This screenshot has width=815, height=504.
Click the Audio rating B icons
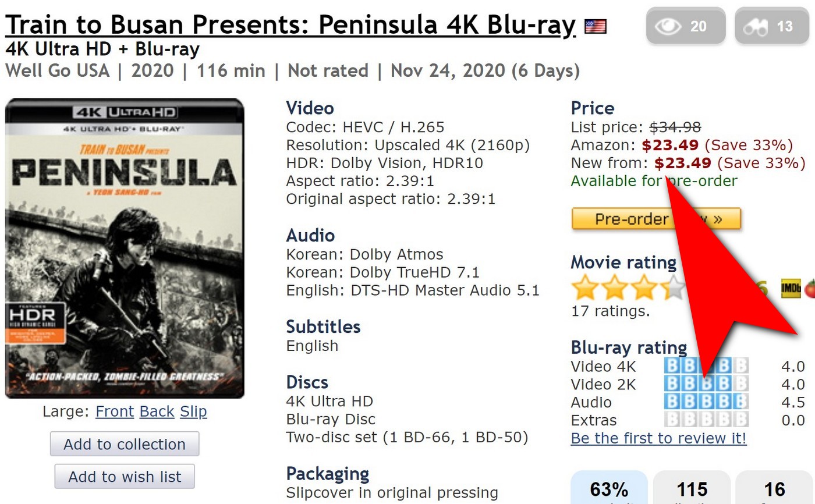(x=706, y=402)
